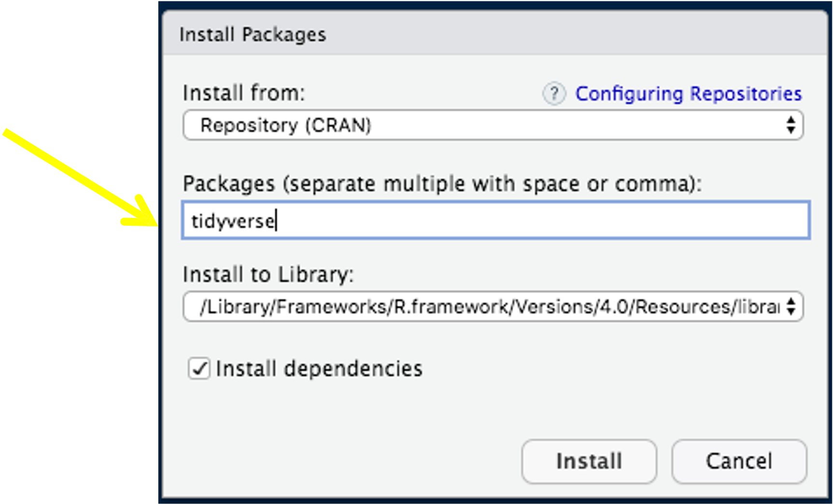This screenshot has width=833, height=504.
Task: Click the Install dependencies label text
Action: pyautogui.click(x=319, y=369)
